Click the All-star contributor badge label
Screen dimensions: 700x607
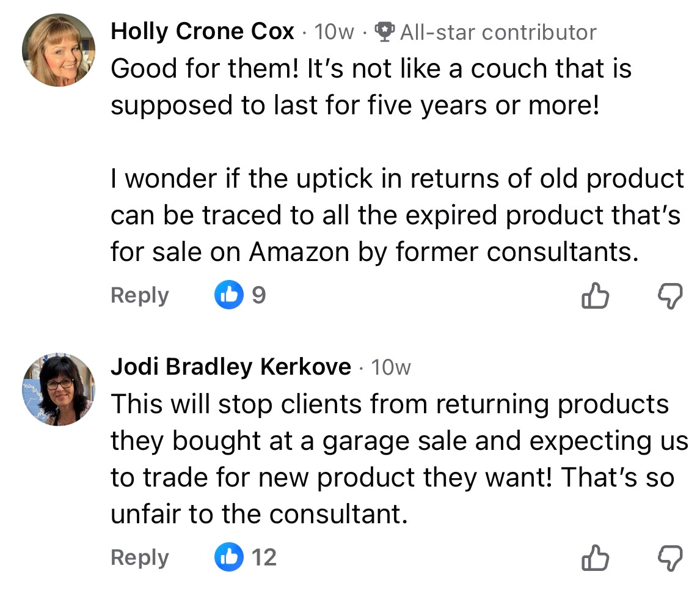498,32
